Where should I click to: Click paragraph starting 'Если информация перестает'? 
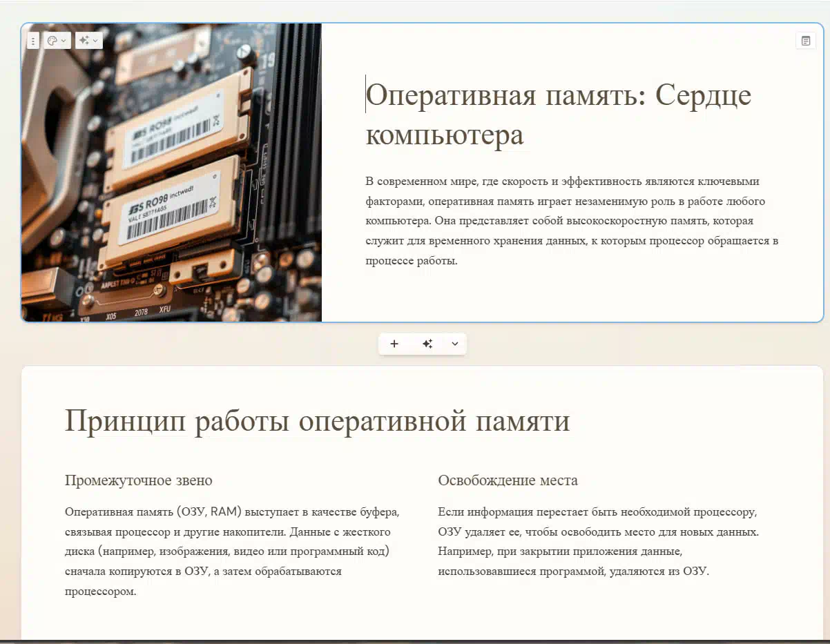(x=599, y=542)
